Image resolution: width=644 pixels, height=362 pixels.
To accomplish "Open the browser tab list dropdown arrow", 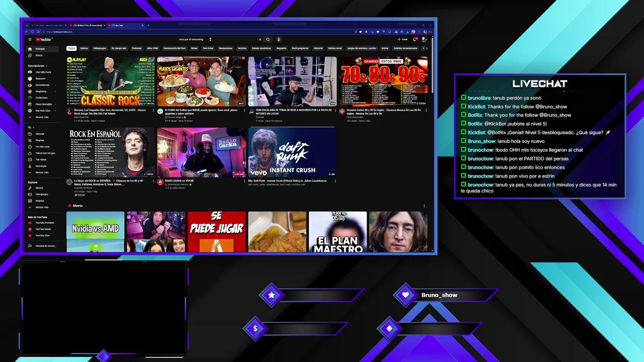I will point(26,25).
